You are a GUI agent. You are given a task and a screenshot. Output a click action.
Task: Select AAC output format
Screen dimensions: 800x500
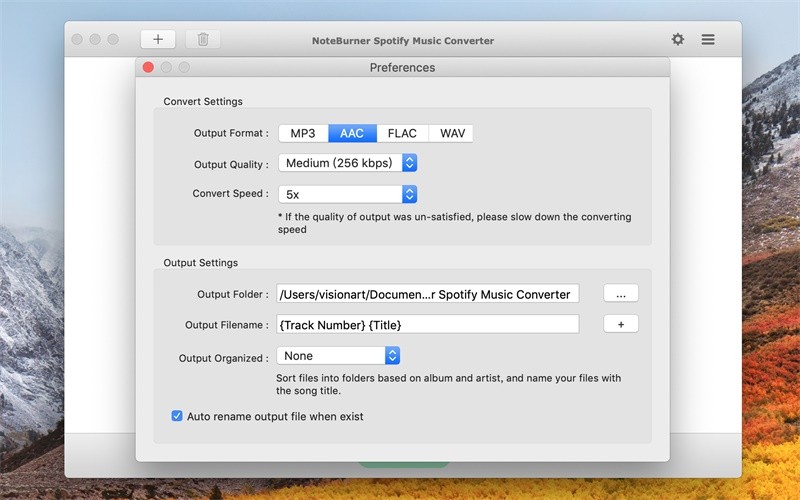(x=352, y=133)
